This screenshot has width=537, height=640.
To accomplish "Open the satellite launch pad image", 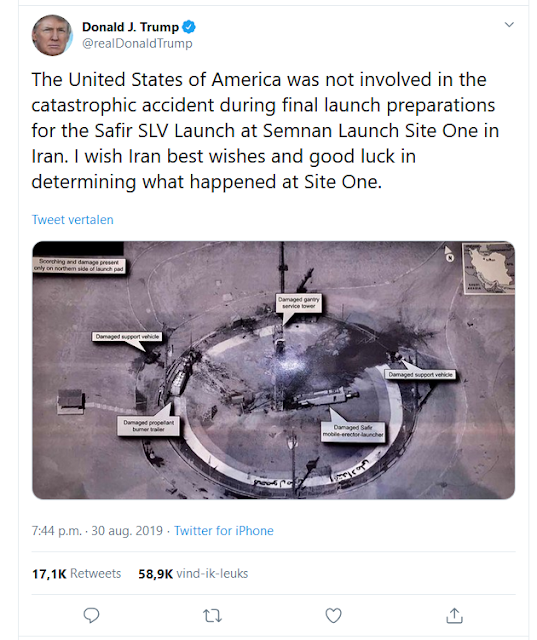I will (x=273, y=370).
